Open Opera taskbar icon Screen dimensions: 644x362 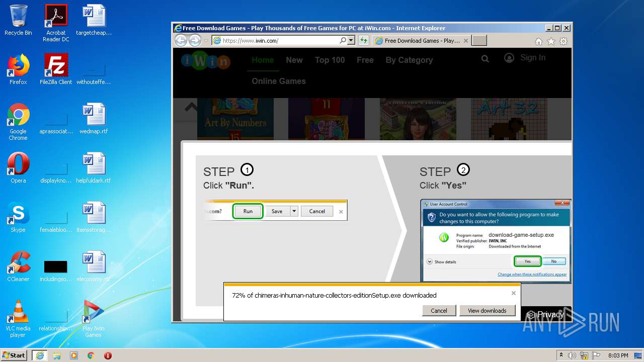[x=108, y=355]
